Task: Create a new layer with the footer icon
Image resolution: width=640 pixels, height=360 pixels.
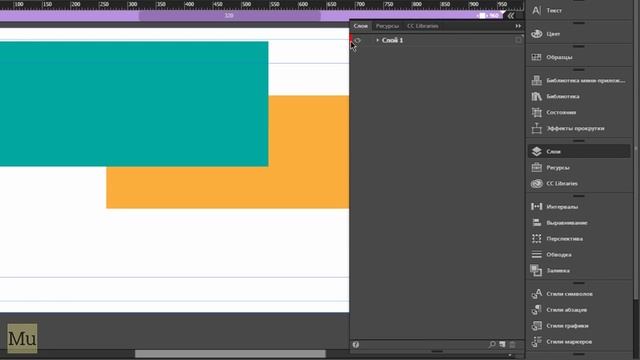Action: [x=502, y=345]
